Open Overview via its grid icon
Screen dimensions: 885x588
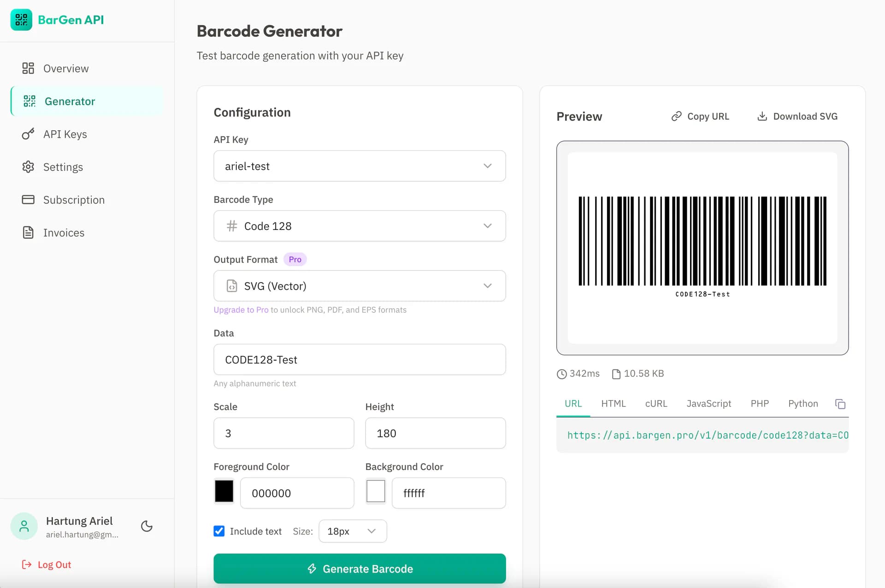28,68
